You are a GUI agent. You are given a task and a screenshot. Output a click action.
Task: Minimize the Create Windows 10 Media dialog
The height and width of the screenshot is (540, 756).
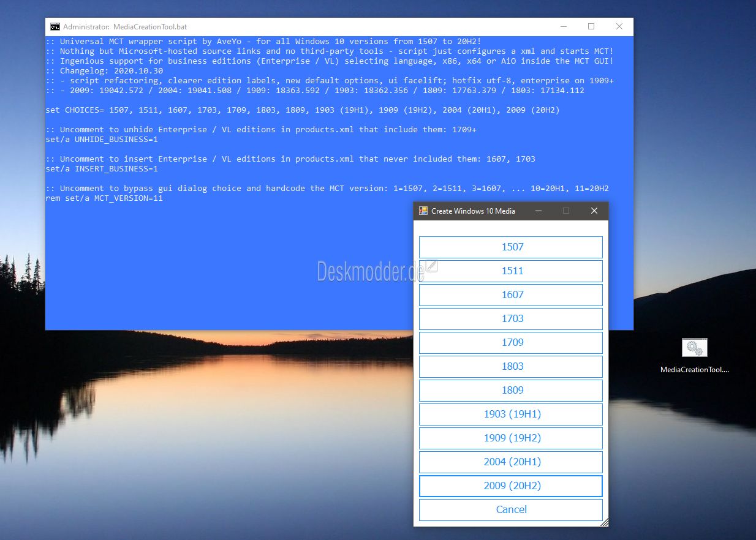[539, 211]
